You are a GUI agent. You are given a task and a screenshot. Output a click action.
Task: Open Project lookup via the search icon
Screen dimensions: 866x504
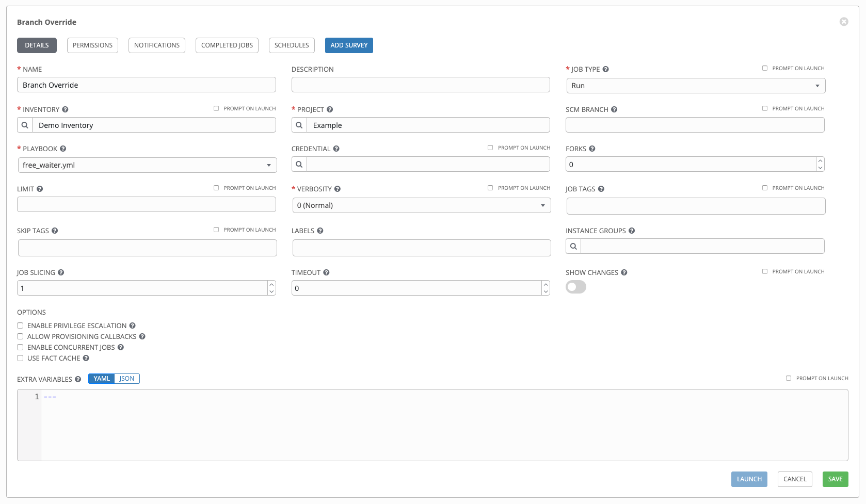pos(299,125)
